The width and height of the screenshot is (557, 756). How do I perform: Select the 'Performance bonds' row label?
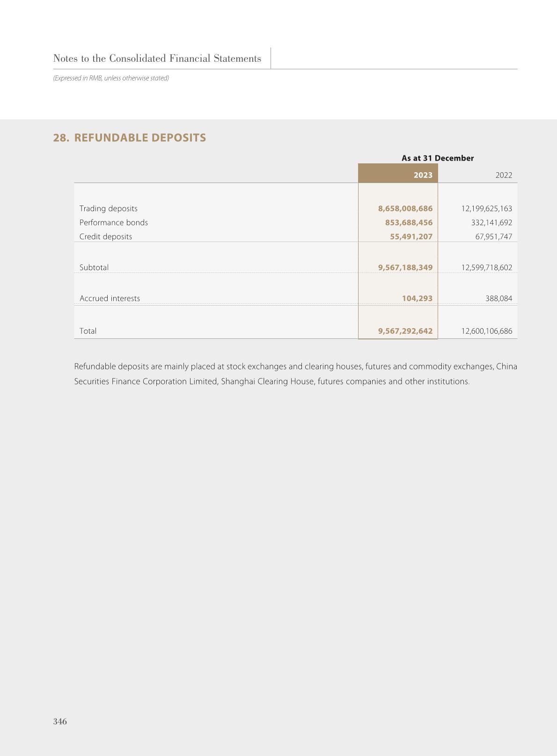(x=114, y=222)
